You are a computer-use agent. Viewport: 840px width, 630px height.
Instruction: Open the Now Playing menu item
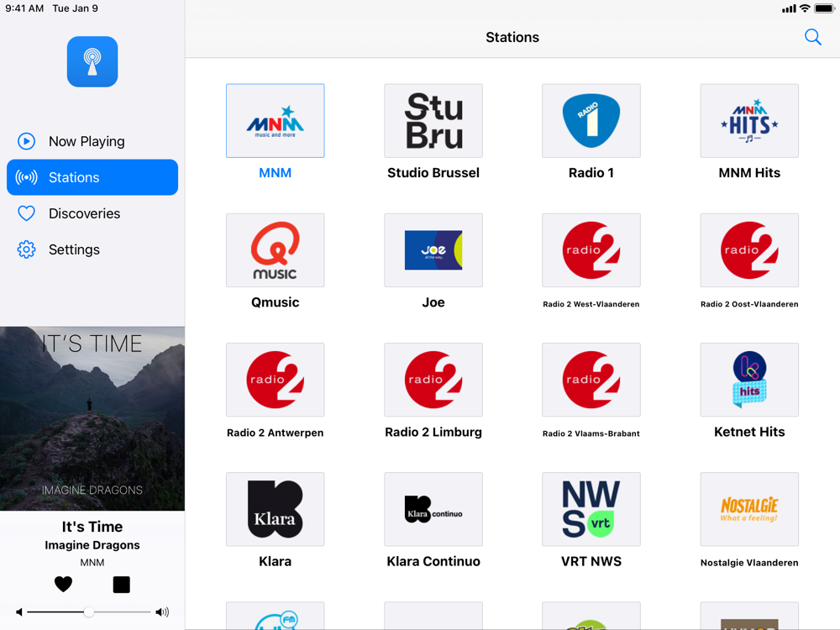point(92,141)
